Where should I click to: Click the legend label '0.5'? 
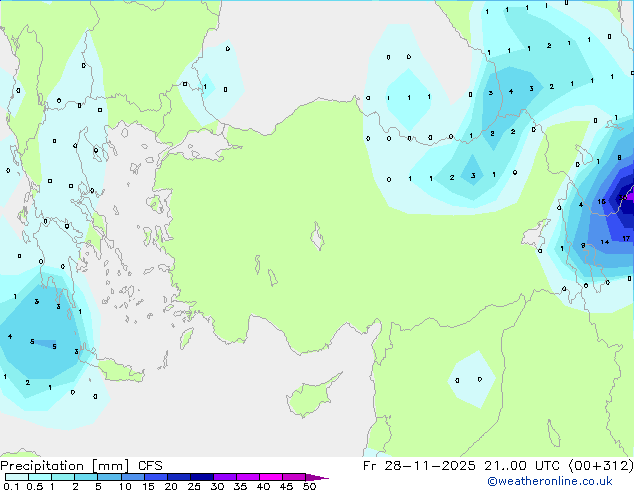[35, 486]
